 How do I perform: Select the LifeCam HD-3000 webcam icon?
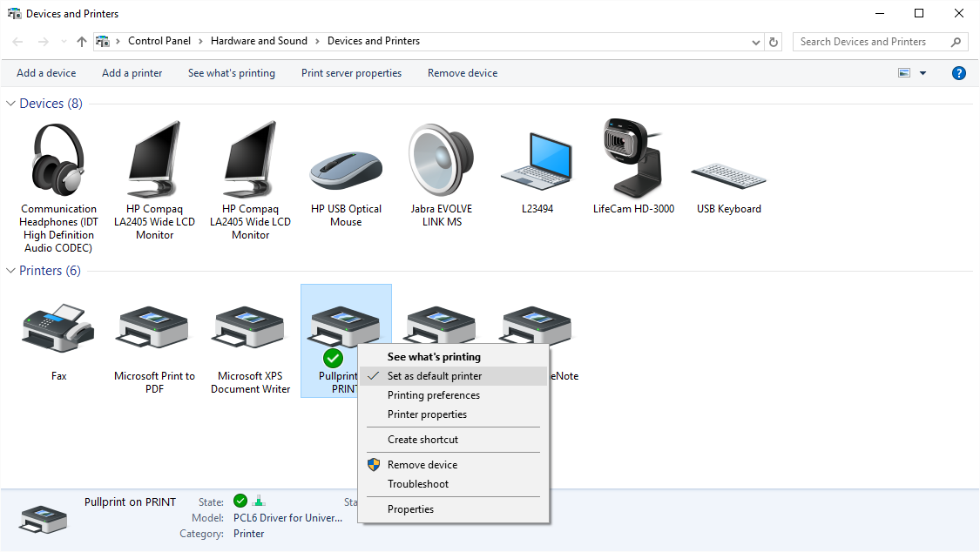[633, 158]
